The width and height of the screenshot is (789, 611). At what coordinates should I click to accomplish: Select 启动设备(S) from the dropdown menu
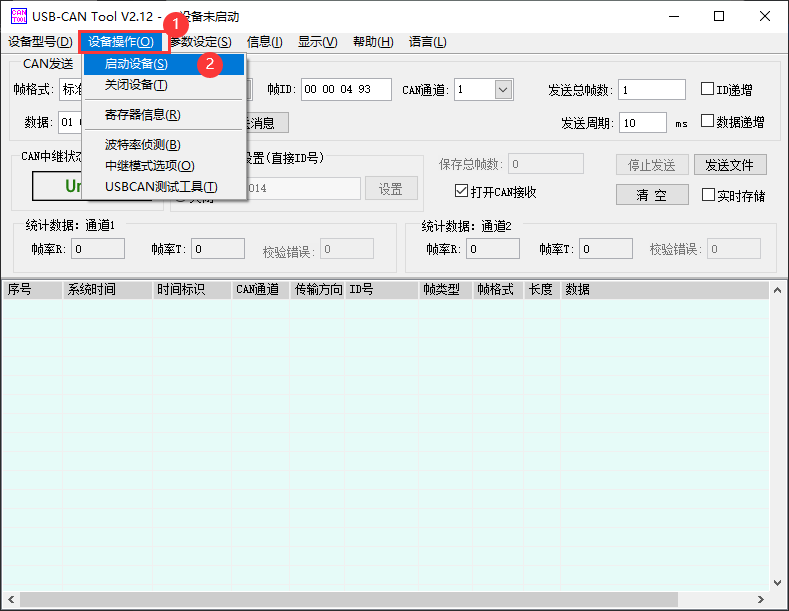point(164,64)
